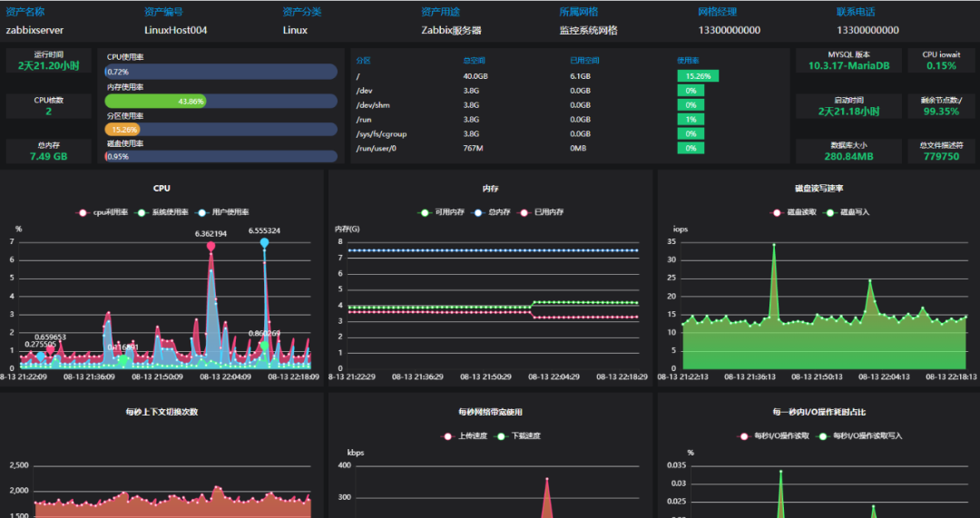Click the CPU使用率 0.72% progress bar

[220, 72]
